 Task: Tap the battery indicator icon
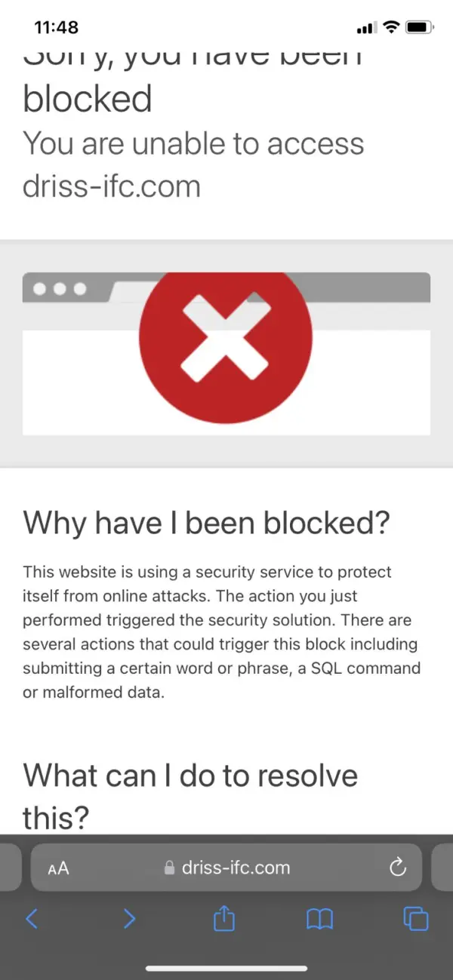(418, 27)
